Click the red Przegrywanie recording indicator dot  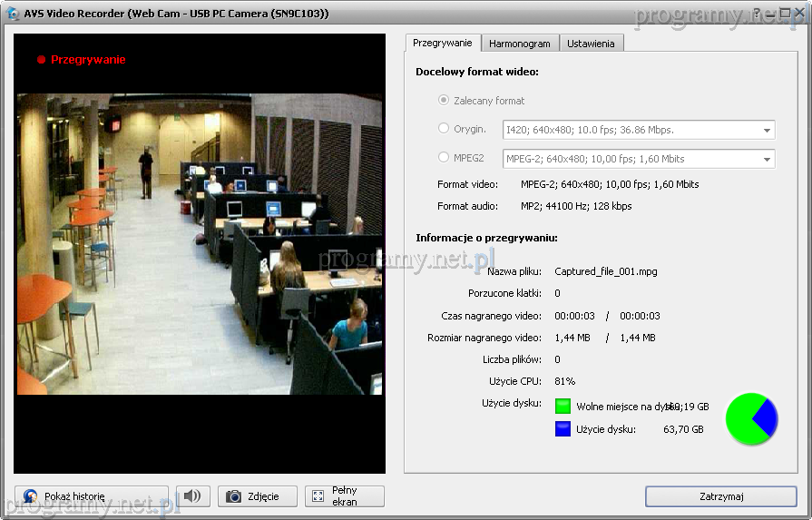click(x=41, y=60)
